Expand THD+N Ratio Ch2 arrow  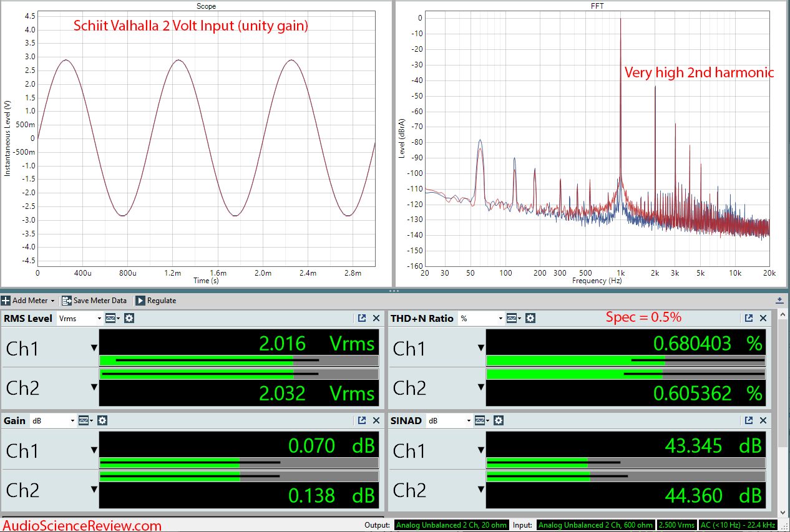point(481,387)
